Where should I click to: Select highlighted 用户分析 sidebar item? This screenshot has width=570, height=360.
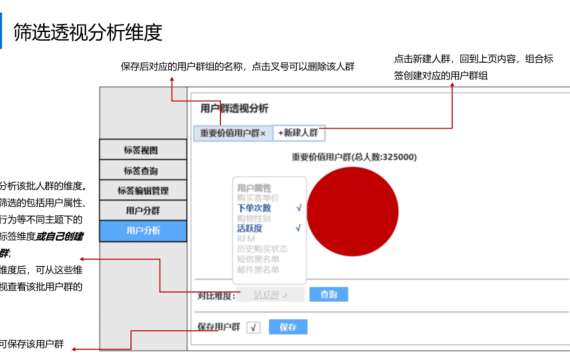pyautogui.click(x=143, y=231)
